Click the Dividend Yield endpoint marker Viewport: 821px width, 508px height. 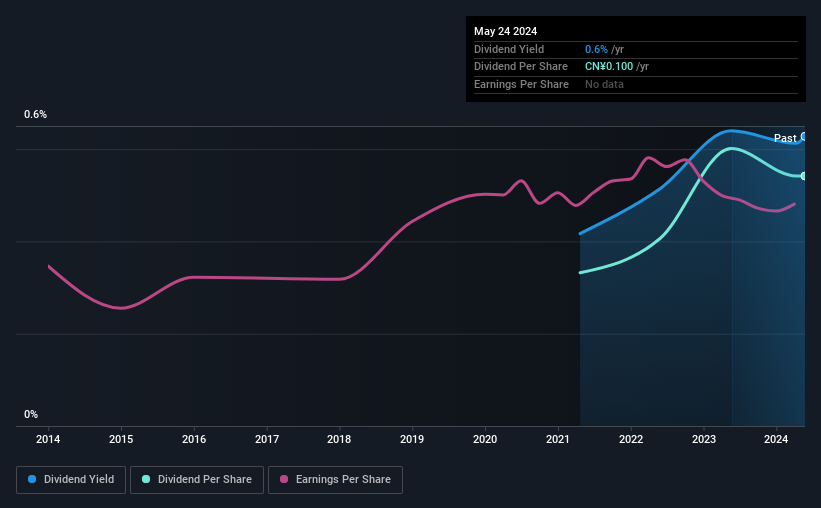pyautogui.click(x=804, y=137)
